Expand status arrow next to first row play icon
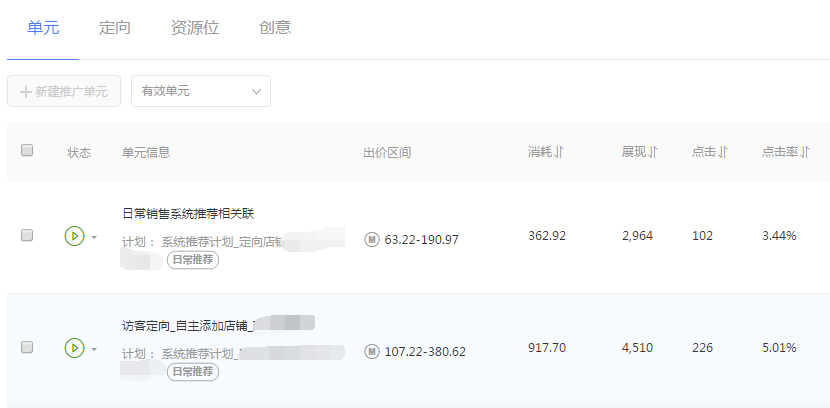This screenshot has height=408, width=830. click(x=94, y=237)
